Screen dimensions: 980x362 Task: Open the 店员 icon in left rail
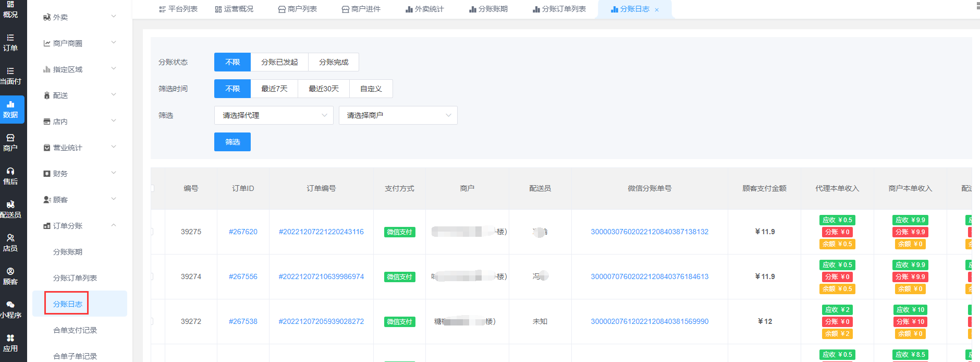pos(10,238)
